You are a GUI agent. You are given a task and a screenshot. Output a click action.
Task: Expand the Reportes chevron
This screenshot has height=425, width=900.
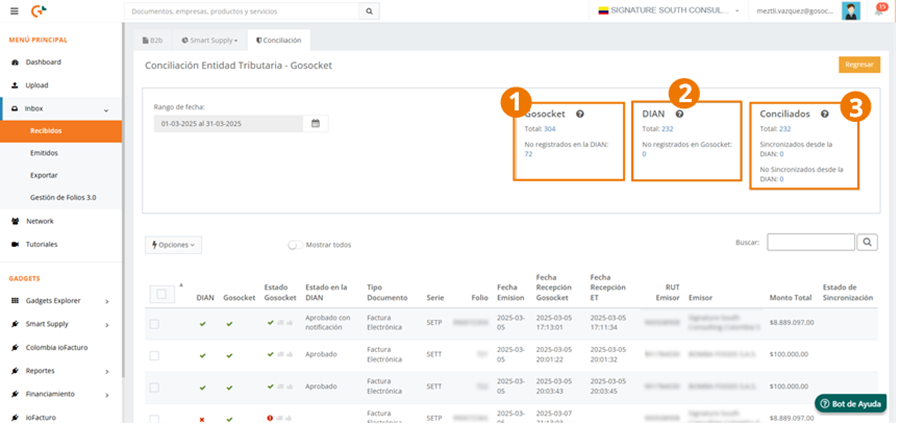click(x=107, y=372)
